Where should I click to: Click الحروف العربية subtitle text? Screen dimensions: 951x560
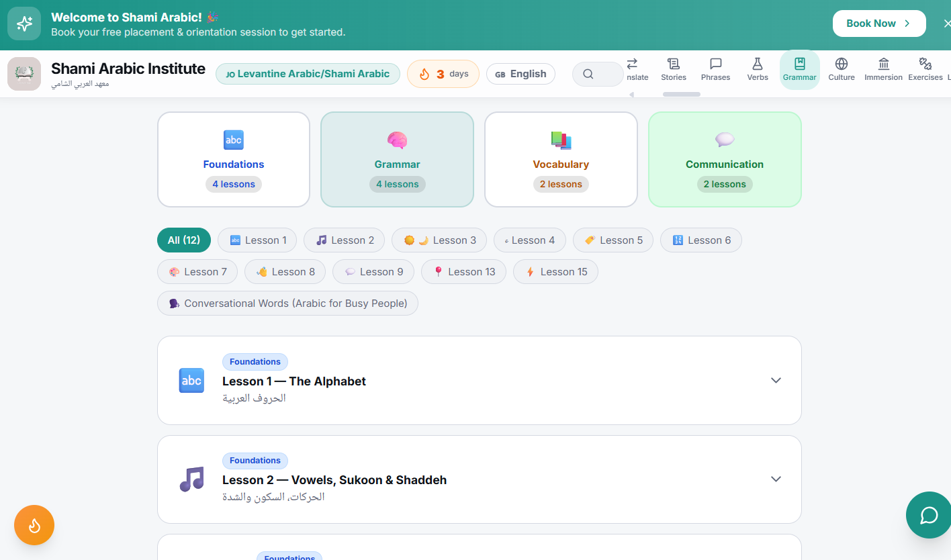pos(254,398)
